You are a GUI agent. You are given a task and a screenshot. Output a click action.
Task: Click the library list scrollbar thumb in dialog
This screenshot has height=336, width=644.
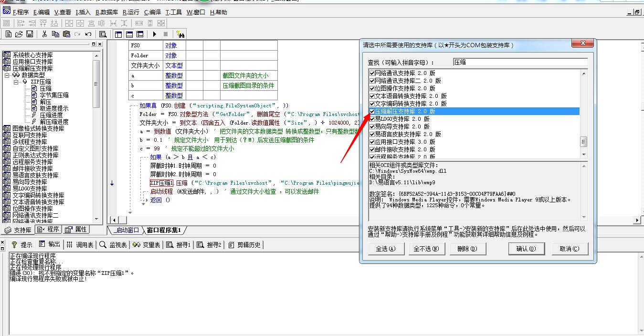[583, 142]
